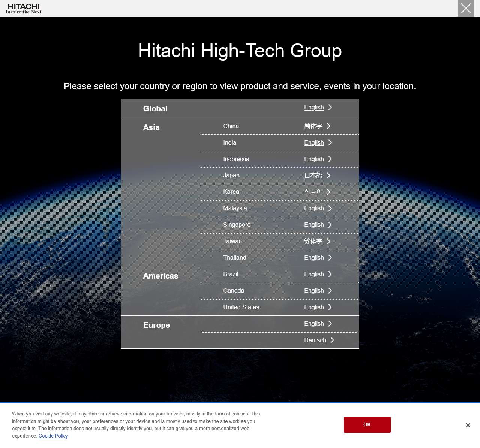The height and width of the screenshot is (448, 480).
Task: Click the chevron arrow next to Global English
Action: point(330,108)
